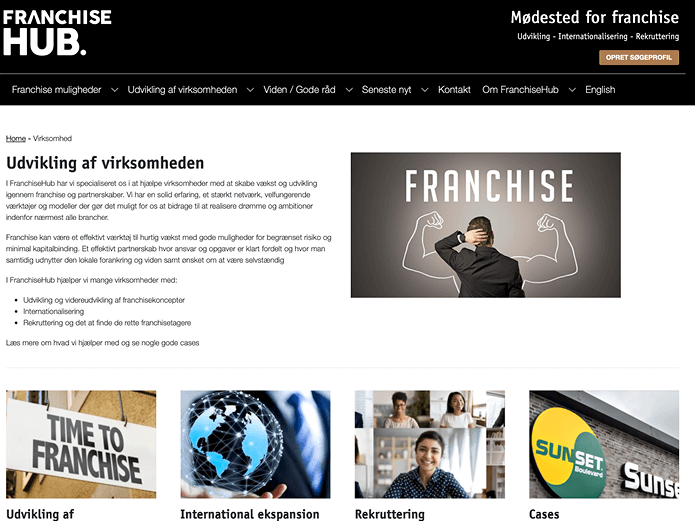The height and width of the screenshot is (521, 695).
Task: Click the Opret Søgeprofil button
Action: [639, 57]
